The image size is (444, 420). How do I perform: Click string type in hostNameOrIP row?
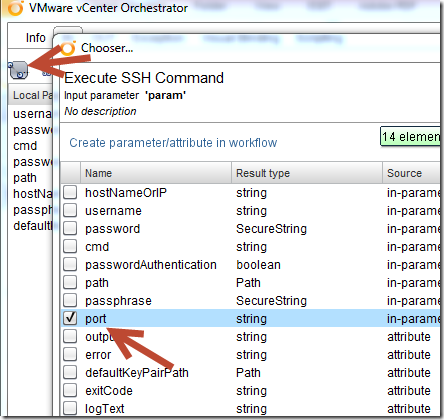252,193
